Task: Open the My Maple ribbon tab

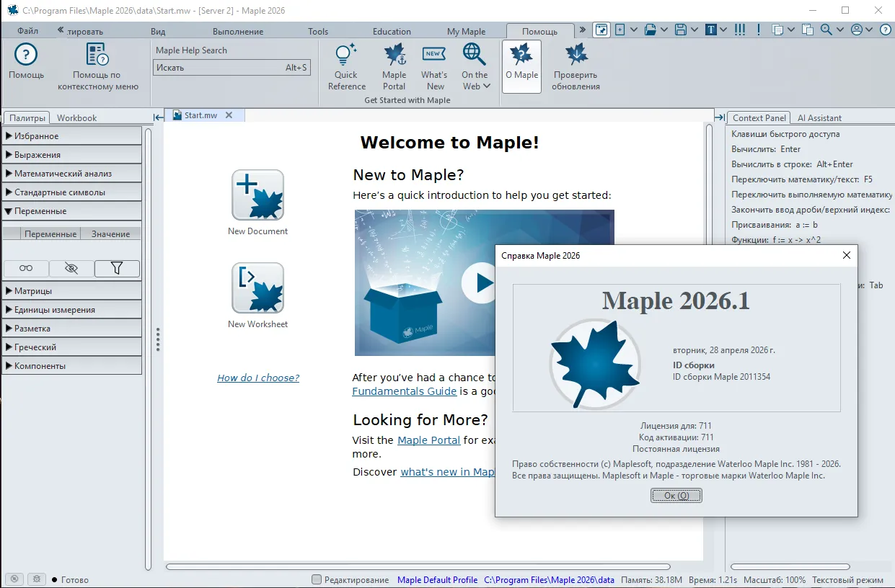Action: tap(466, 31)
